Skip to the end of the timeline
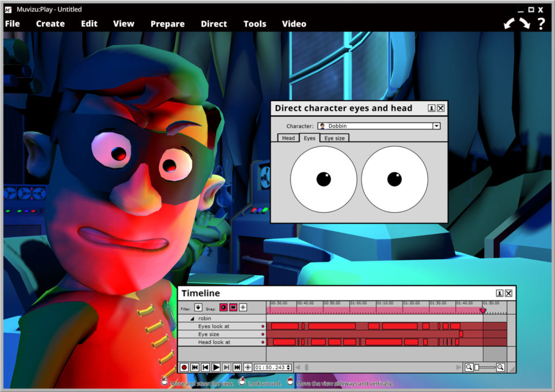Viewport: 555px width, 392px height. [237, 367]
